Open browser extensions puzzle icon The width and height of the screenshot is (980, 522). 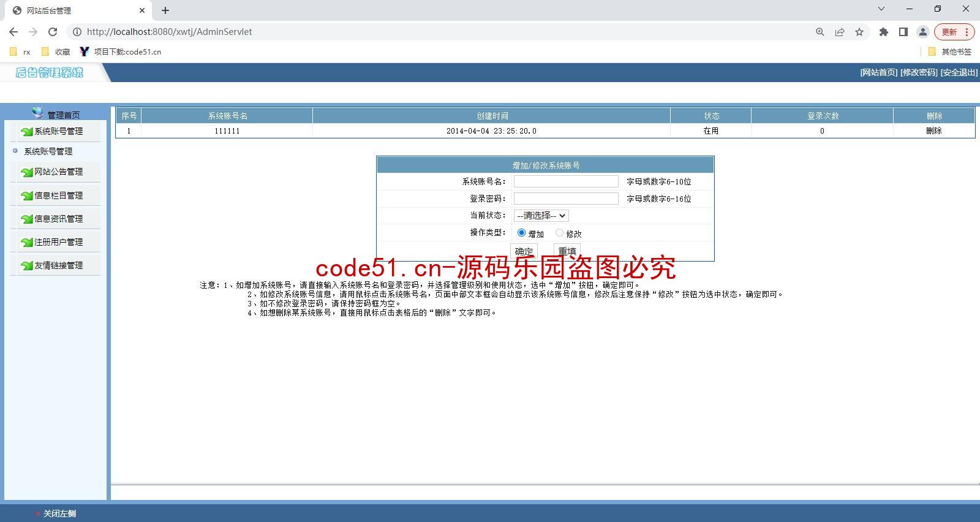point(883,32)
